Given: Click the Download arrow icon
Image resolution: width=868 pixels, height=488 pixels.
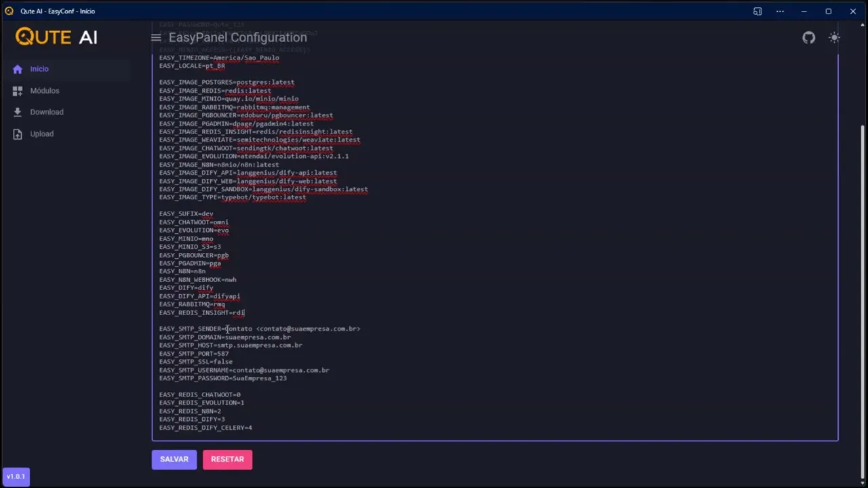Looking at the screenshot, I should tap(18, 113).
